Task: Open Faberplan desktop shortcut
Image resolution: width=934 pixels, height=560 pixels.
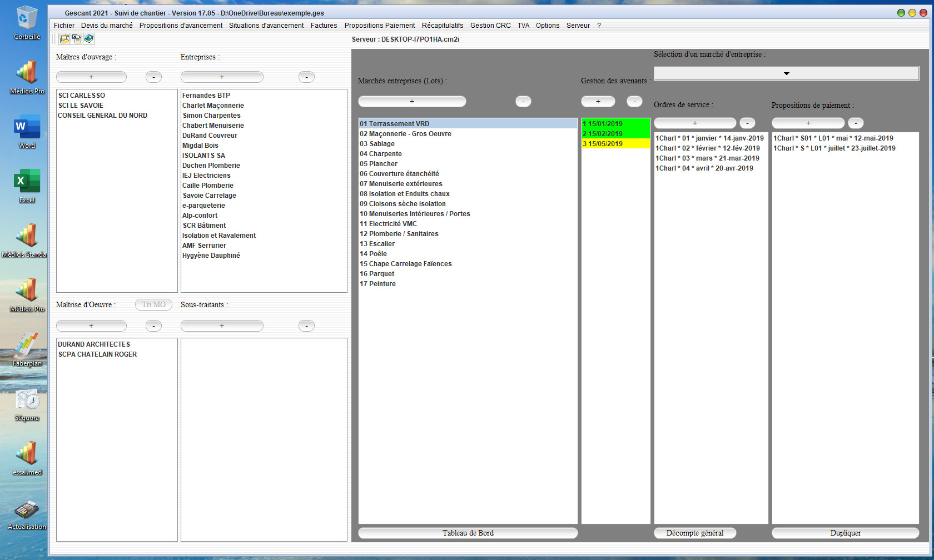Action: (27, 349)
